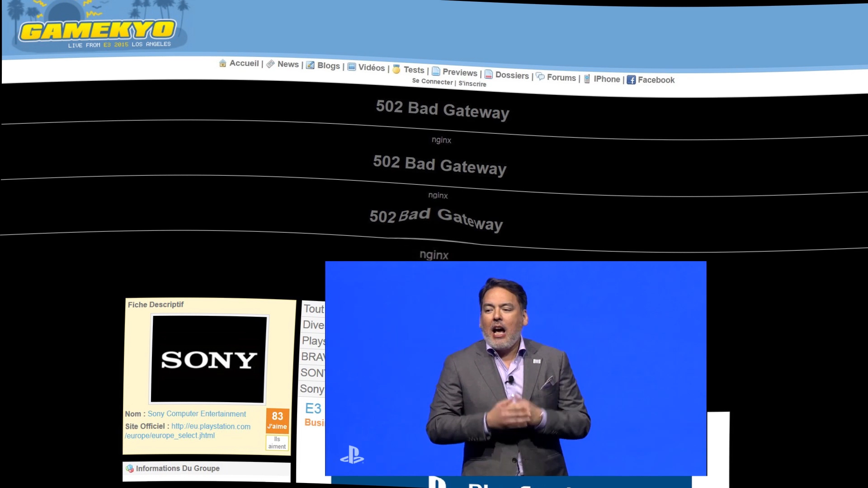Select the Sony entry in the list
The height and width of the screenshot is (488, 868).
[312, 389]
